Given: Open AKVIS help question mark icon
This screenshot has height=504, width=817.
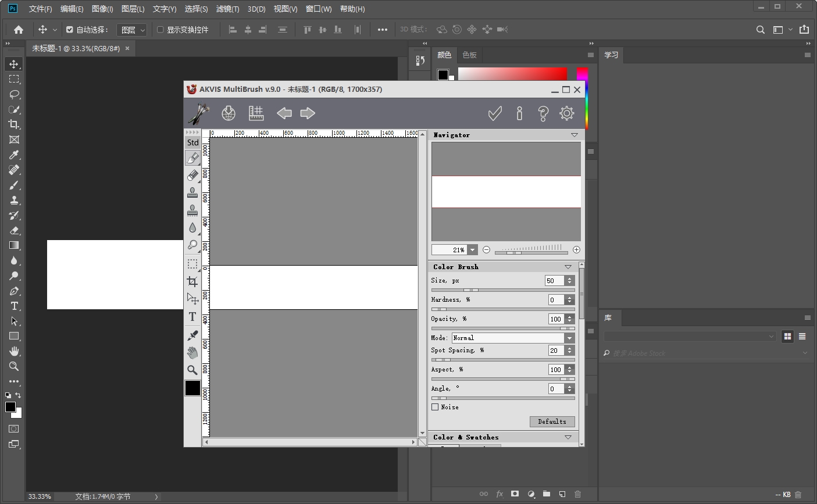Looking at the screenshot, I should coord(543,113).
